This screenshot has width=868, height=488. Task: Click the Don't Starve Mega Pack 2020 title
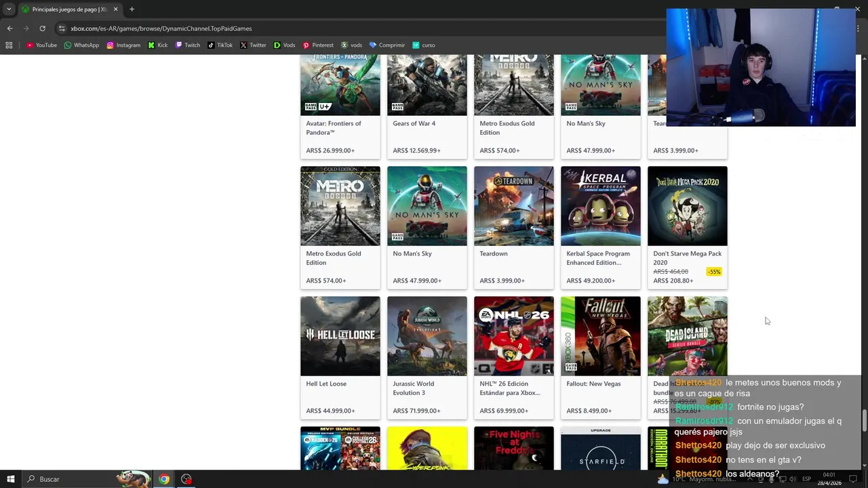point(687,258)
